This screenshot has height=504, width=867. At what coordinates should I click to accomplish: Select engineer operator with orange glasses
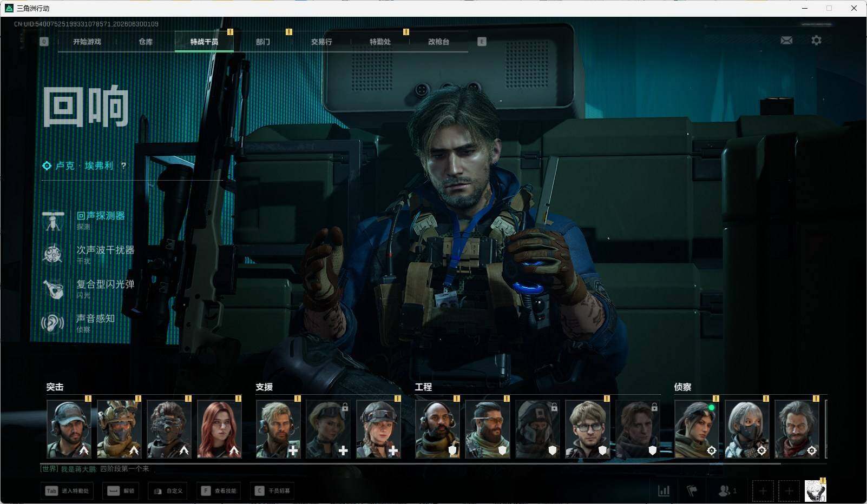point(488,429)
